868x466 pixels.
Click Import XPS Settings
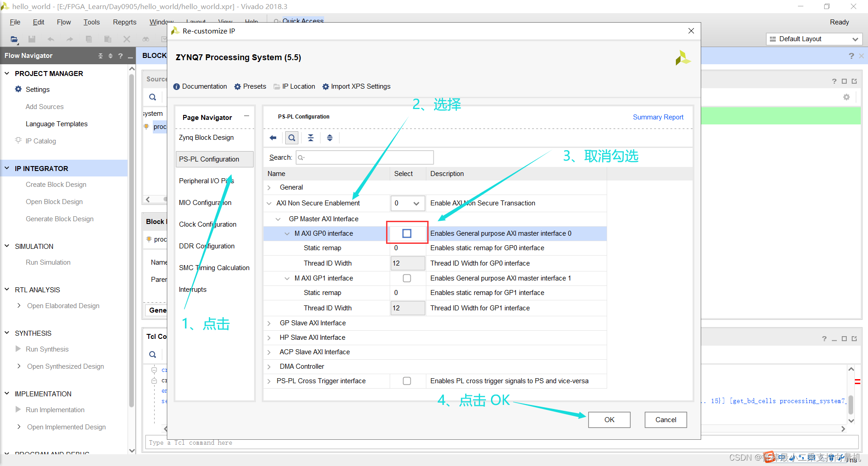[x=356, y=86]
